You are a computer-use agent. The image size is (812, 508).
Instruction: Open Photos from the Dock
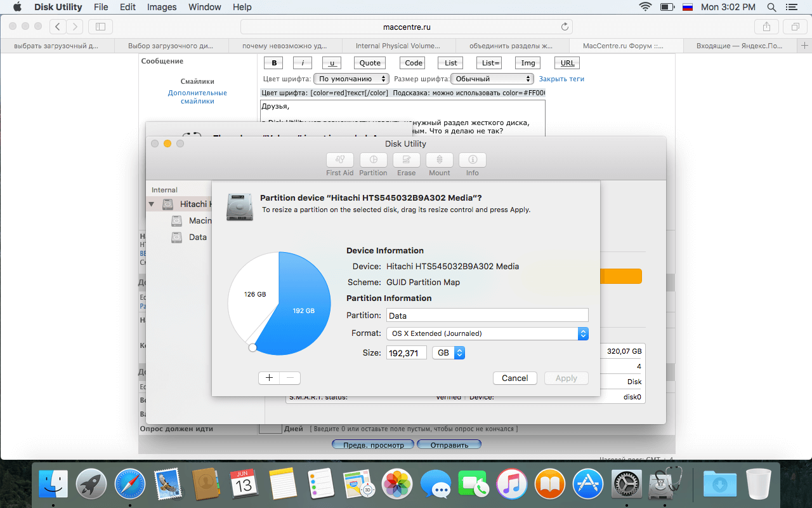398,485
